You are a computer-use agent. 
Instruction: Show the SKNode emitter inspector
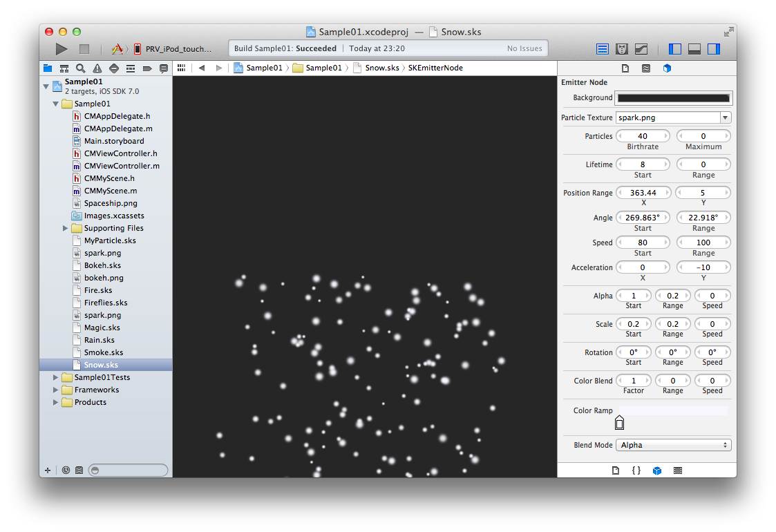[667, 68]
